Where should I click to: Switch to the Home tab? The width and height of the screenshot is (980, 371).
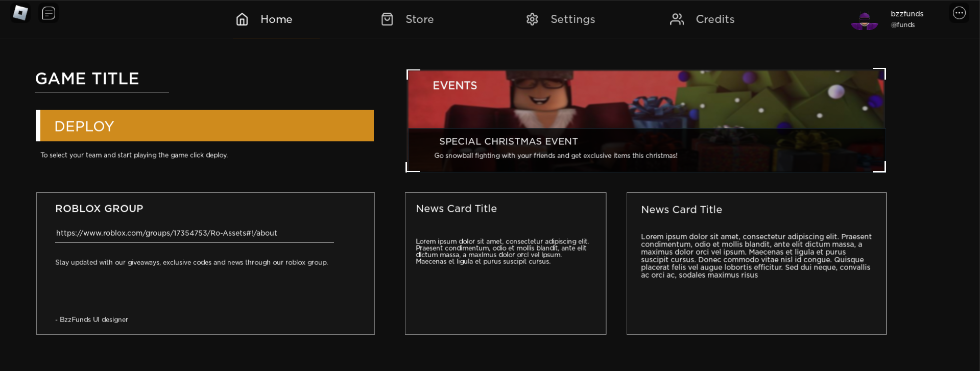[276, 19]
